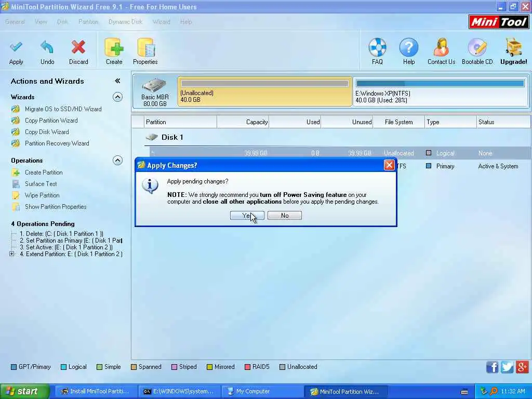Click the Upgrade shopping cart icon

tap(513, 47)
